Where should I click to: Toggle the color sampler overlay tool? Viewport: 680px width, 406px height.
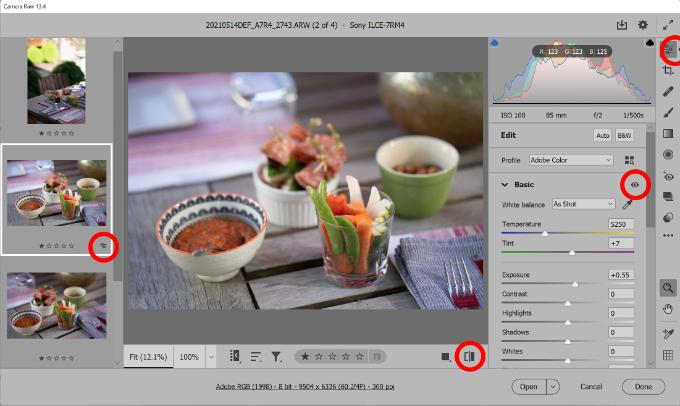pyautogui.click(x=668, y=333)
